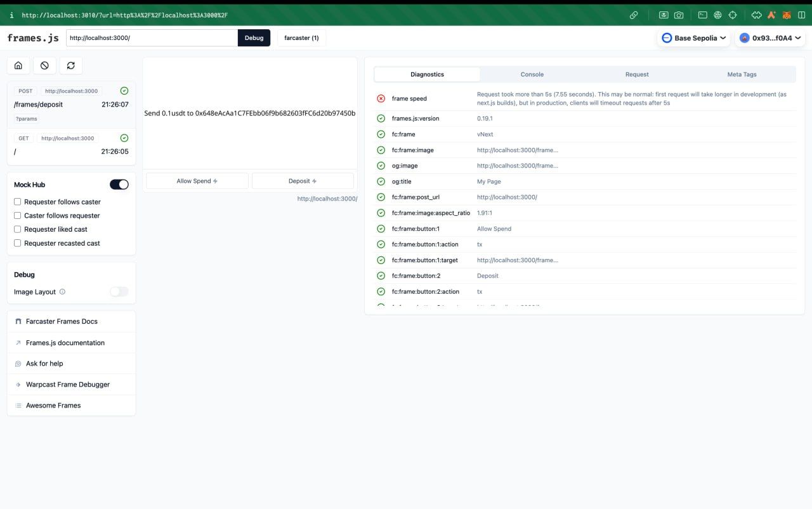Check Requester recasted cast
Image resolution: width=812 pixels, height=509 pixels.
click(18, 243)
